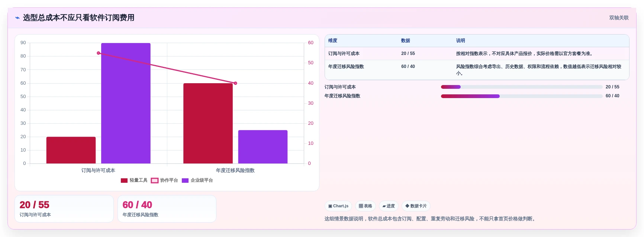Click the 20 / 55 data card
644x237 pixels.
[x=64, y=209]
